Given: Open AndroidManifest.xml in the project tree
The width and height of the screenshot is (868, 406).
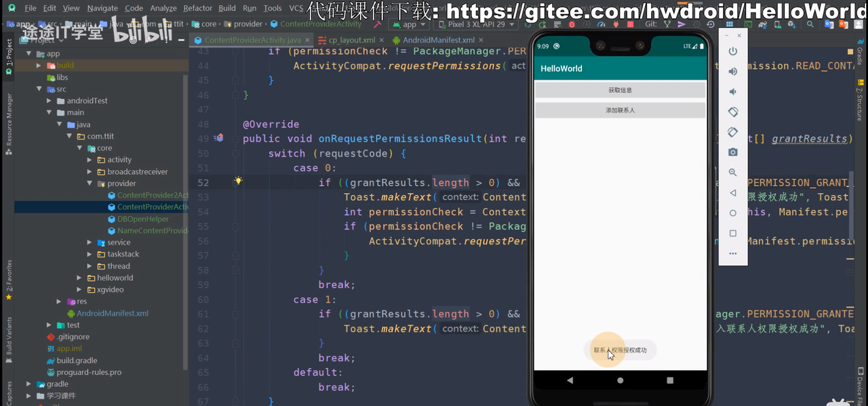Looking at the screenshot, I should (112, 313).
